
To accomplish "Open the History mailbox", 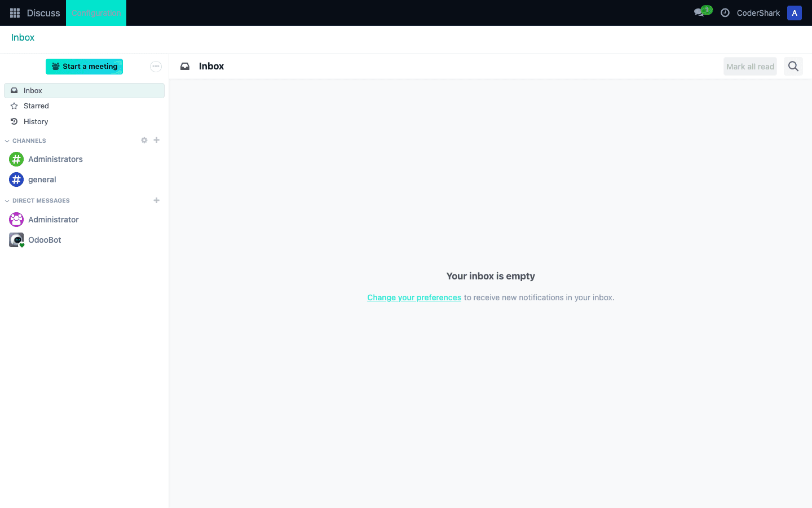I will pyautogui.click(x=84, y=121).
